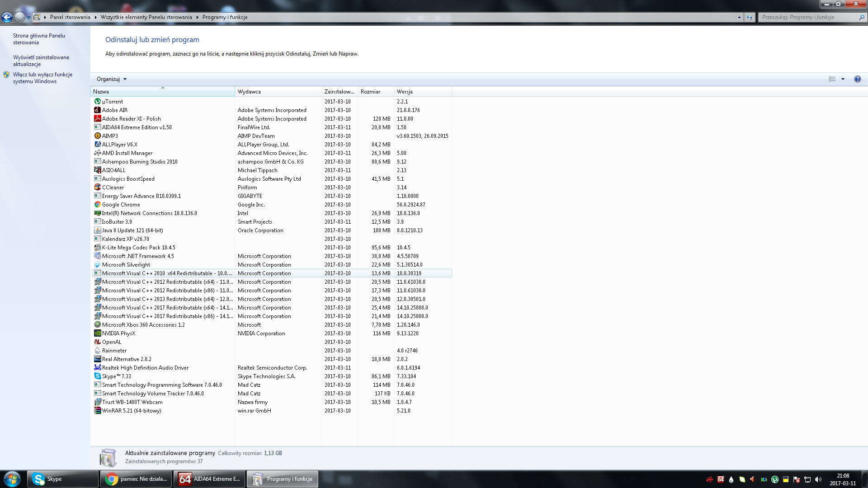
Task: Select Microsoft .NET Framework 4.5 entry
Action: (x=271, y=256)
